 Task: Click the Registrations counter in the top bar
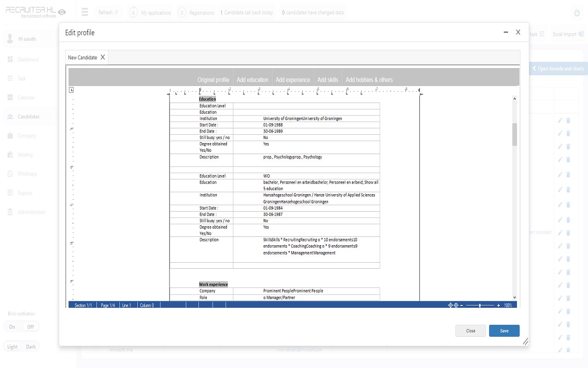click(197, 12)
